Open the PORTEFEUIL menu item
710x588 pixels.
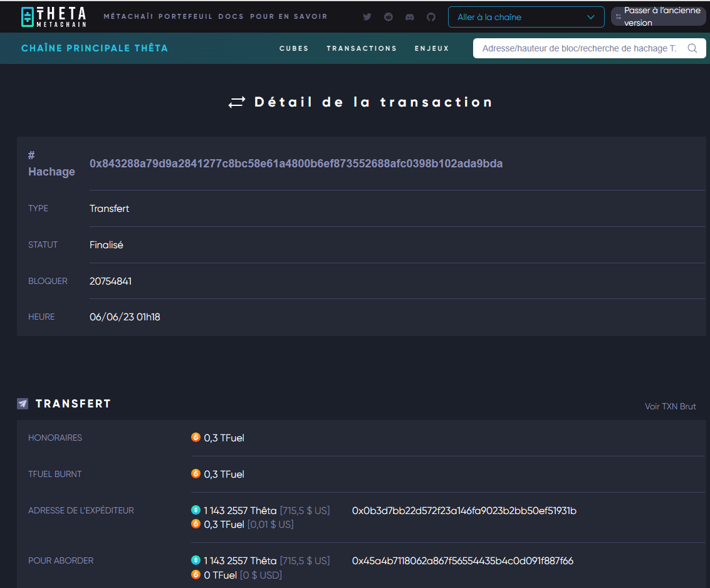pos(185,16)
